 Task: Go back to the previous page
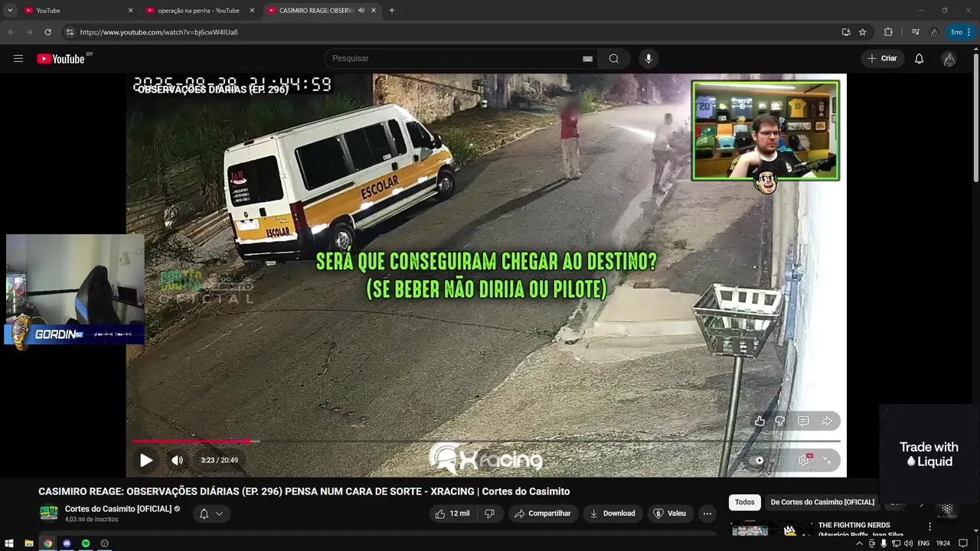pos(11,32)
